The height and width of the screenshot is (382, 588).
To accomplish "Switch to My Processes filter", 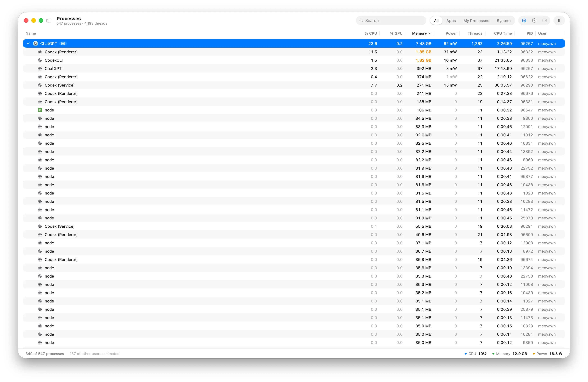I will pos(476,20).
